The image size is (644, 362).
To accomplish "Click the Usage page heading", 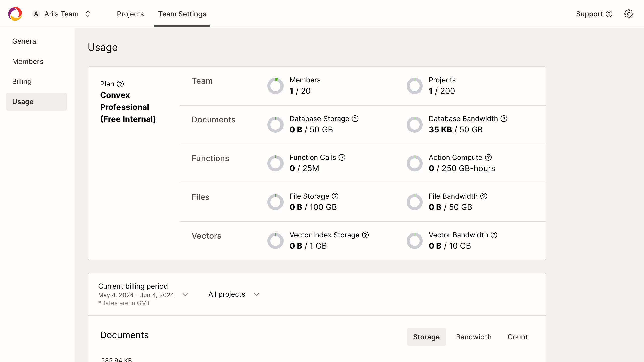I will tap(103, 47).
